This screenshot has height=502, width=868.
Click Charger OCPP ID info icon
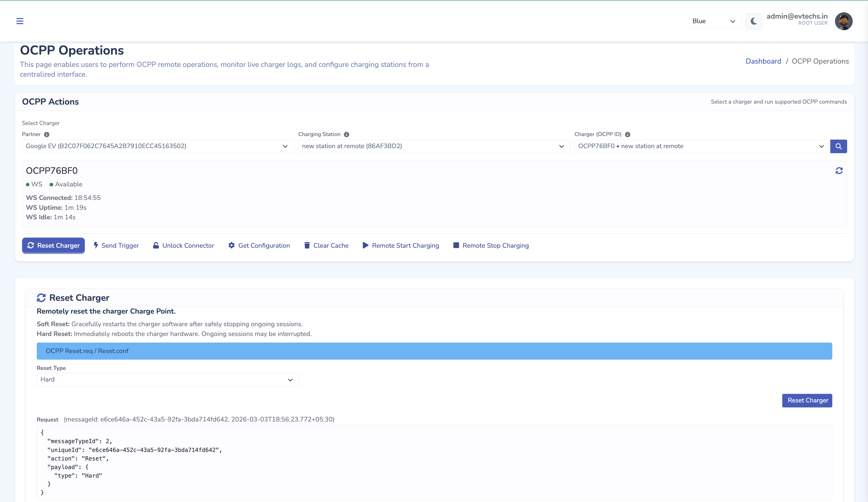coord(627,134)
